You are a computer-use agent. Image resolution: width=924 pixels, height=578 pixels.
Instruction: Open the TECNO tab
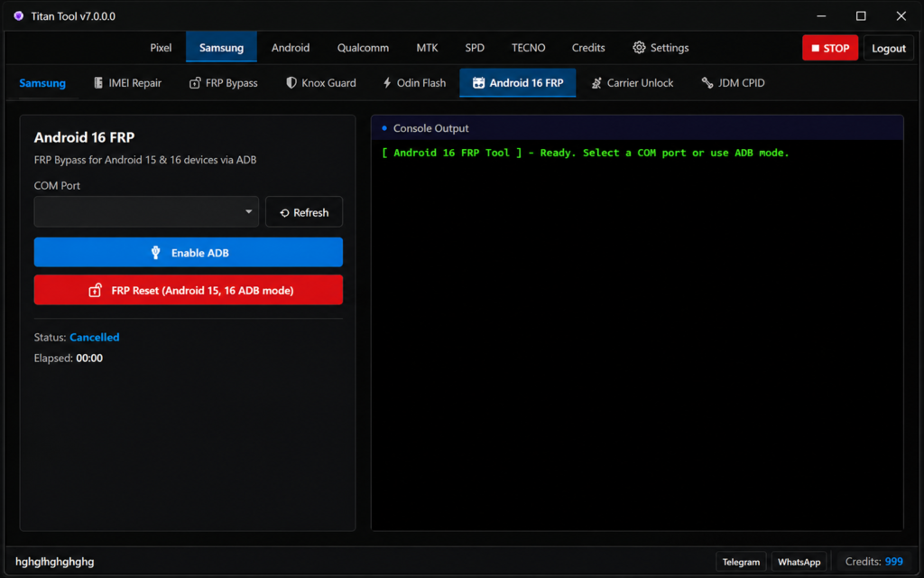(529, 48)
